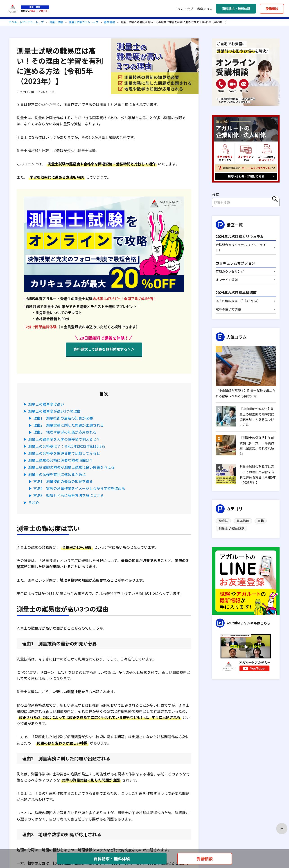Click the scroll-to-top arrow button
The width and height of the screenshot is (289, 868).
282,829
